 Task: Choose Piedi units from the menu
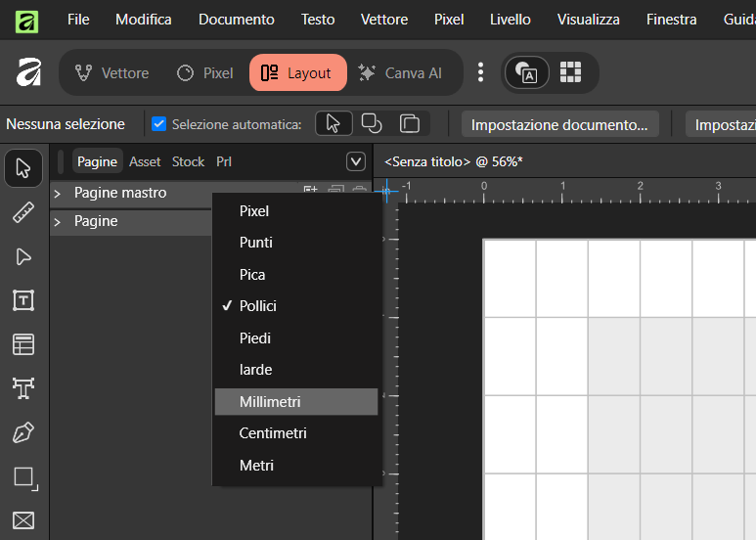pyautogui.click(x=296, y=337)
